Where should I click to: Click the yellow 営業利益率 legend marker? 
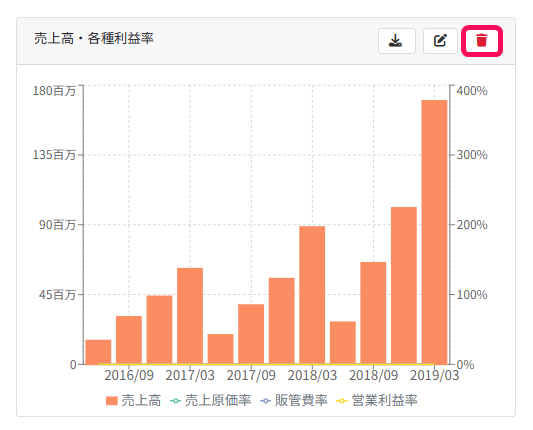click(x=341, y=401)
